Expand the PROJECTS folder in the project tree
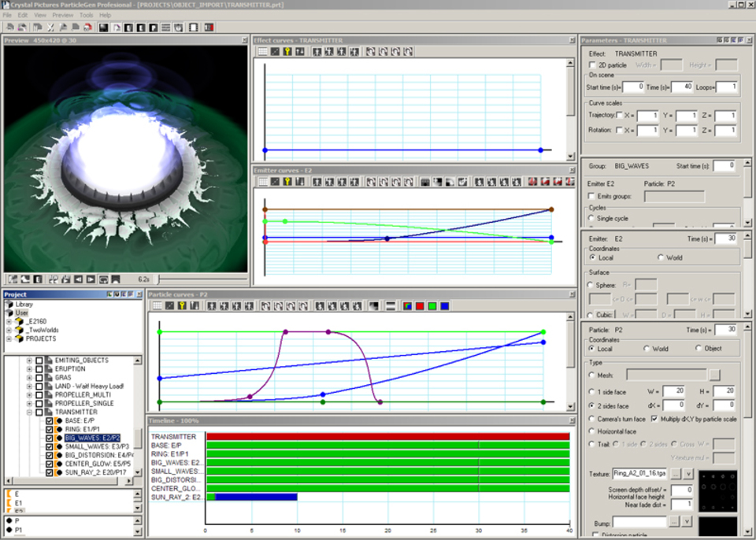Screen dimensions: 756x540 (x=9, y=338)
